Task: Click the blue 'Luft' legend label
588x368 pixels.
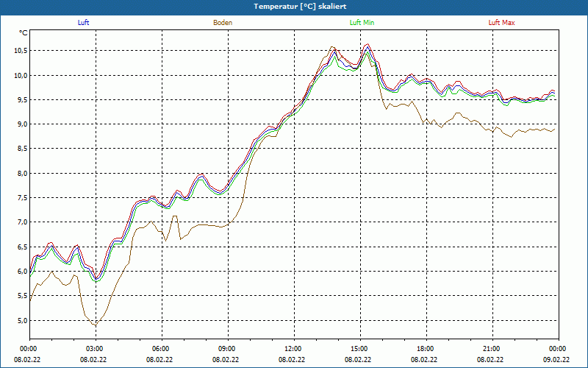Action: point(83,23)
